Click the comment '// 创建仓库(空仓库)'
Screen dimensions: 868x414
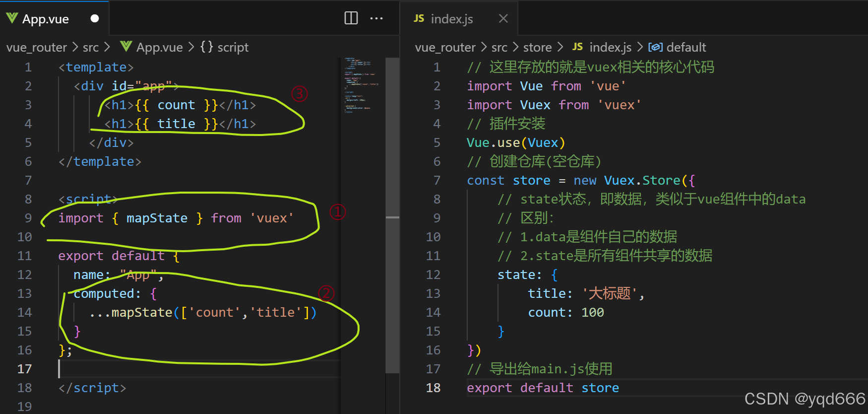click(x=534, y=161)
